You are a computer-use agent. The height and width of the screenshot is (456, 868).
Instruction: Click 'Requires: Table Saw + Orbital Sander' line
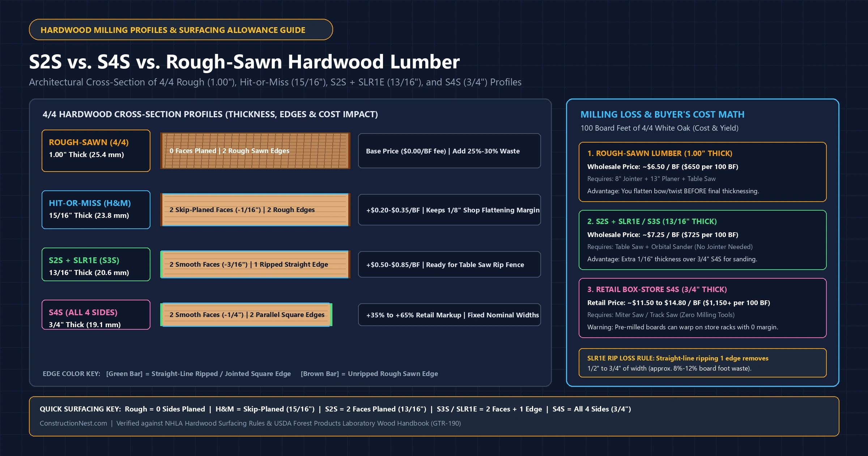[x=670, y=247]
